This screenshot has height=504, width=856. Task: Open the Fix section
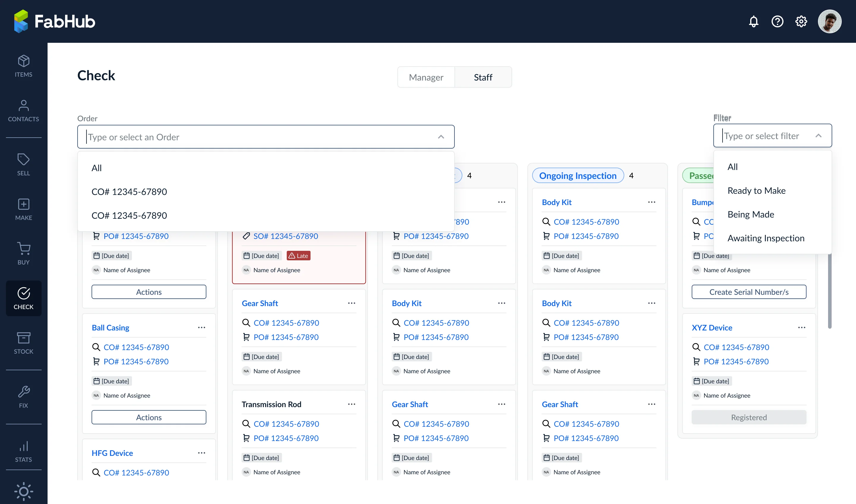click(x=23, y=397)
